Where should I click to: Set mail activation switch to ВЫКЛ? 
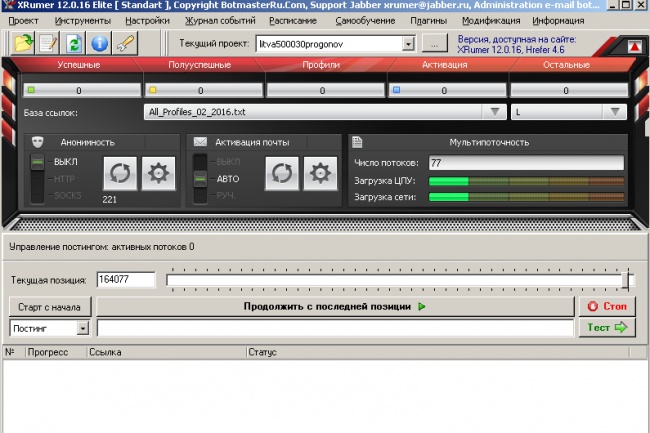[228, 162]
